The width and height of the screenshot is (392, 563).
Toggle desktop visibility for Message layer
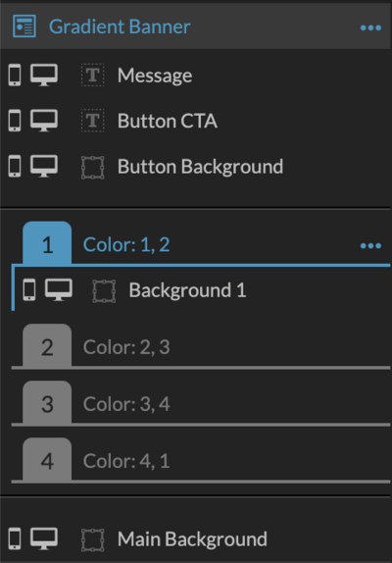tap(44, 75)
